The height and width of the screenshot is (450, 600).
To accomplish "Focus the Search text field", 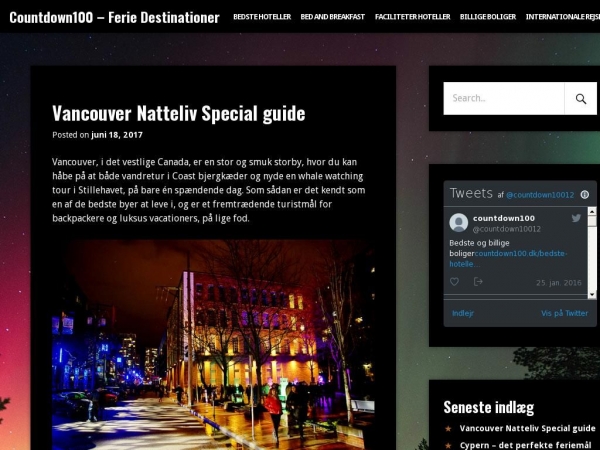I will 504,98.
